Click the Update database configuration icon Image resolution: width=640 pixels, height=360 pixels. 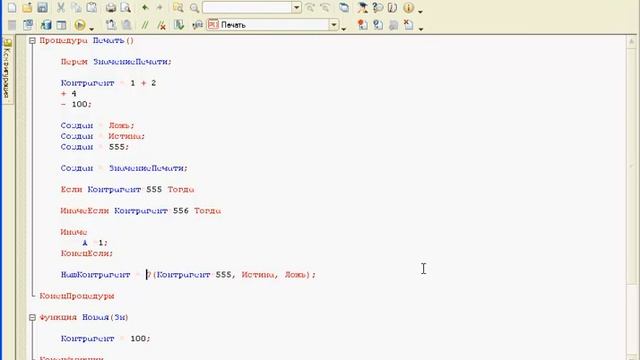(x=46, y=25)
